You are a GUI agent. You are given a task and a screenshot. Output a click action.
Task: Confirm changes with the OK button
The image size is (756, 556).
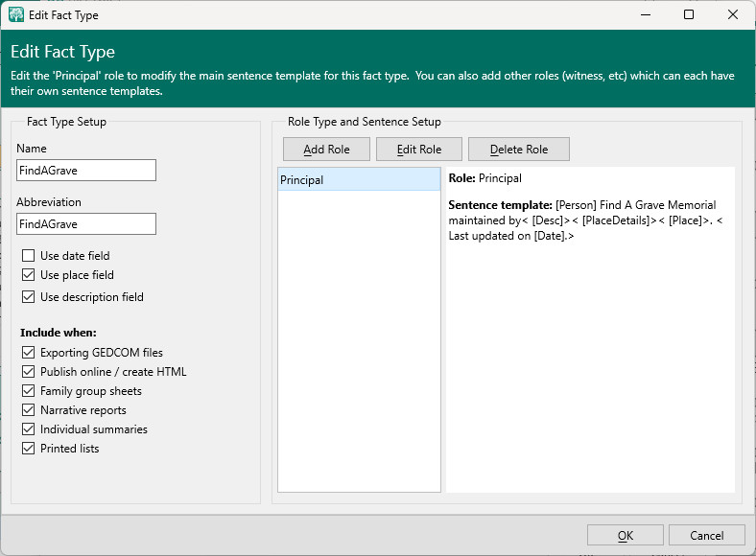click(x=625, y=536)
